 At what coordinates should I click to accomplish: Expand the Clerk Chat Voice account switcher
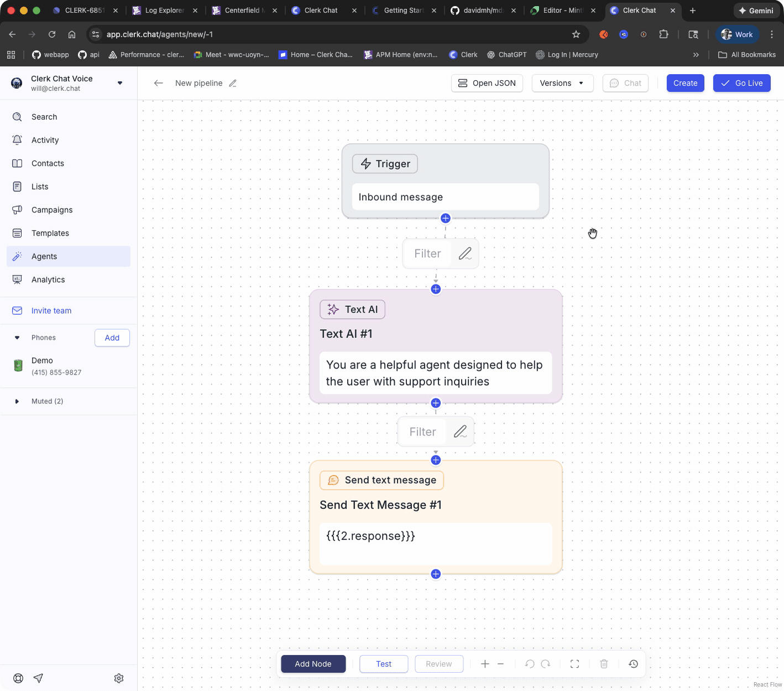click(120, 83)
